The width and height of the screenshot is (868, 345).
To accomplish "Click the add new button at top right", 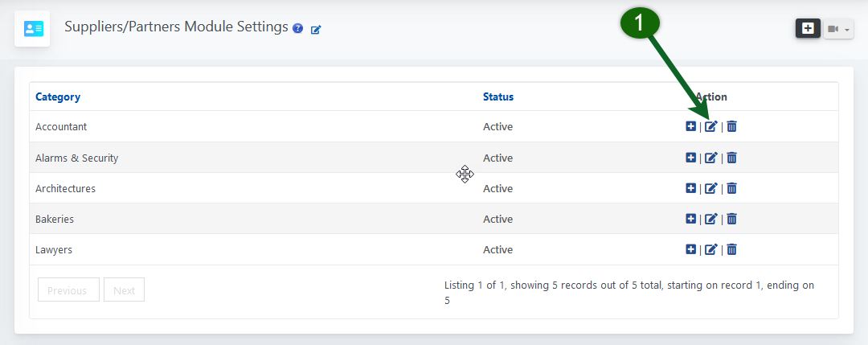I will (x=808, y=28).
